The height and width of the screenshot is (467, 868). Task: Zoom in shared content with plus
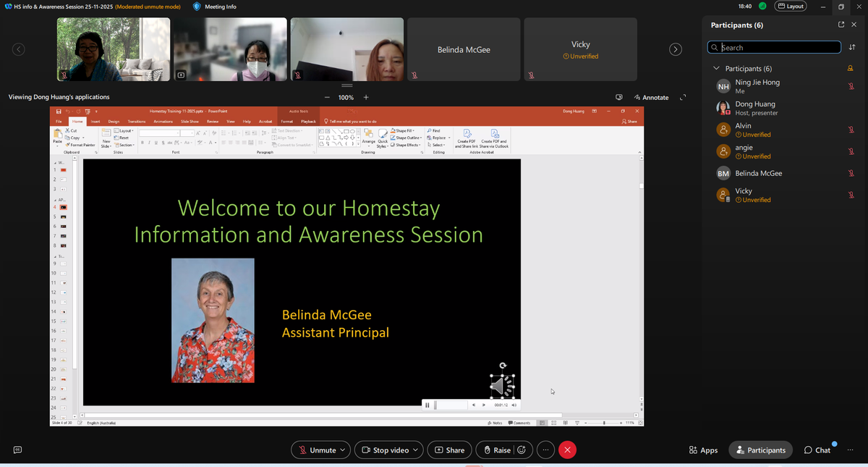click(x=366, y=97)
